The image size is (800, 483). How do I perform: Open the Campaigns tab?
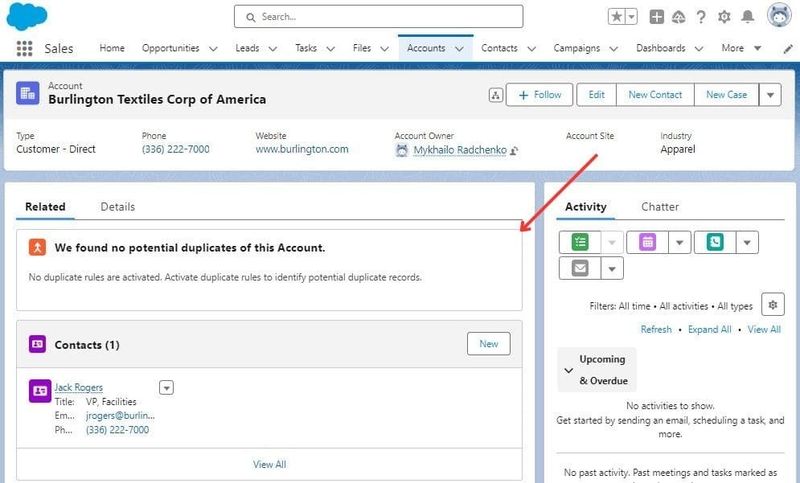[x=577, y=48]
